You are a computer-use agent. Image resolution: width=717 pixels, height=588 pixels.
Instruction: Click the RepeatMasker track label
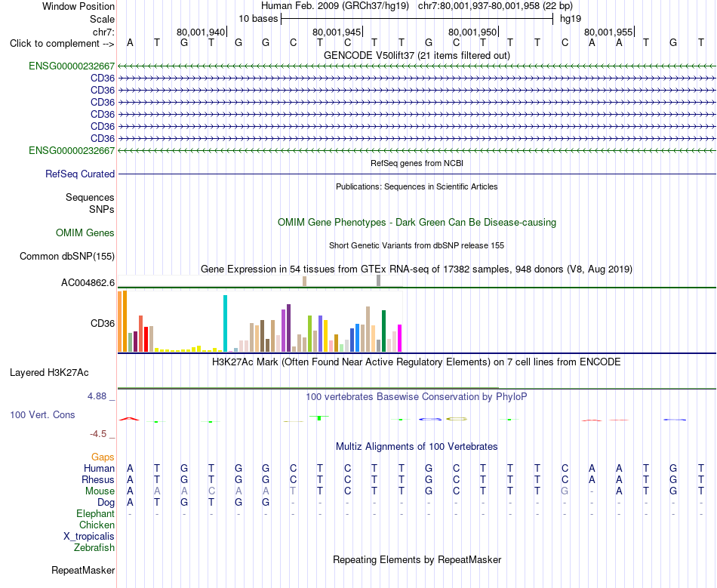pos(83,570)
